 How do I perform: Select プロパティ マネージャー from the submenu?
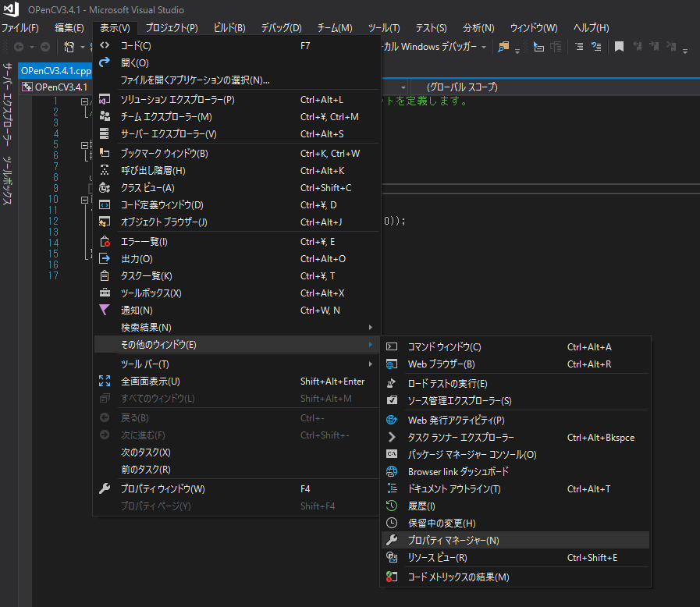point(453,540)
